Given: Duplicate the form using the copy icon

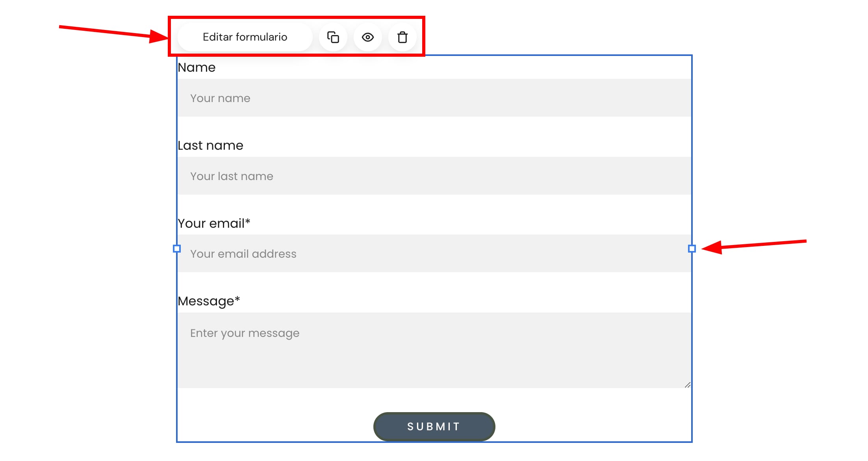Looking at the screenshot, I should pos(333,37).
